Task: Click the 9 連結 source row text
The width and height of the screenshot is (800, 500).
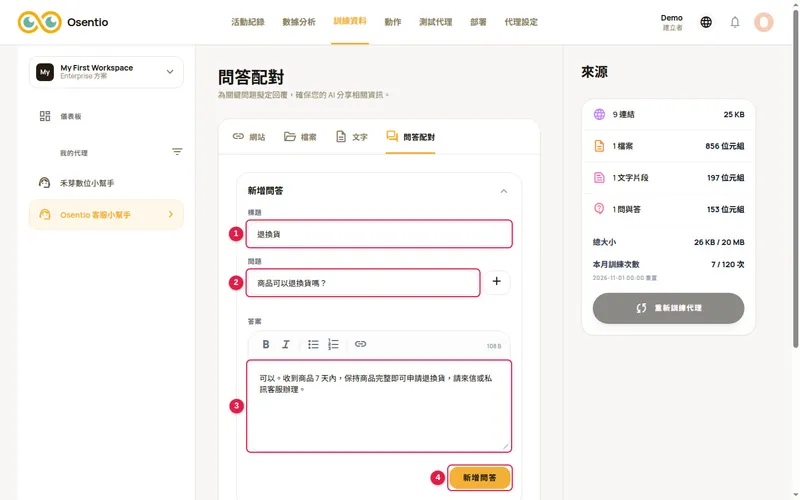Action: (623, 114)
